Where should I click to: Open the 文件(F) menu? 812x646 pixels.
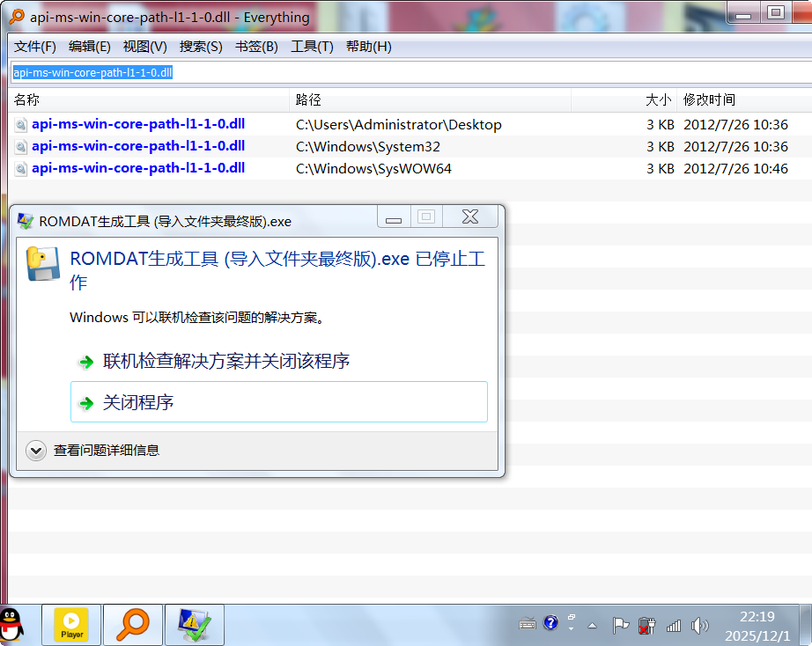[34, 47]
